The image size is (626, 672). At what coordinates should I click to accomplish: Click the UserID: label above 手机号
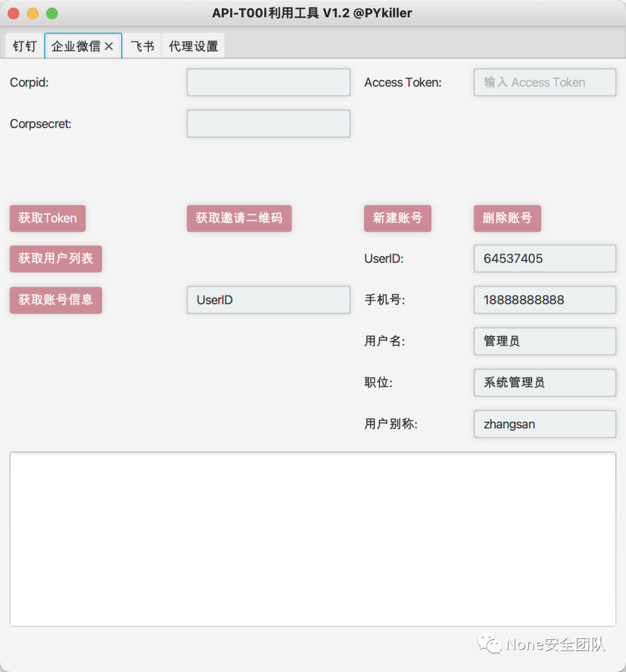coord(384,258)
